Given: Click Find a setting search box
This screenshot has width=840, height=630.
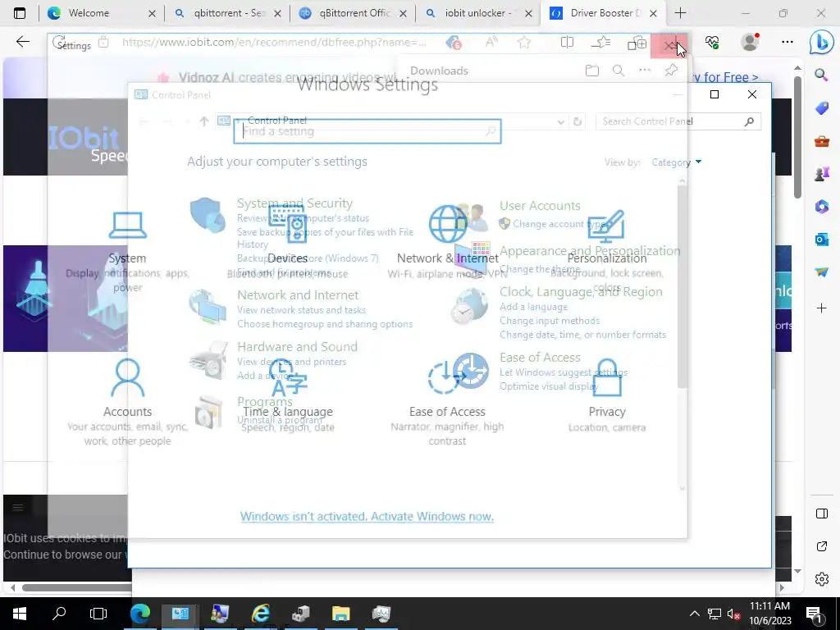Looking at the screenshot, I should tap(367, 131).
